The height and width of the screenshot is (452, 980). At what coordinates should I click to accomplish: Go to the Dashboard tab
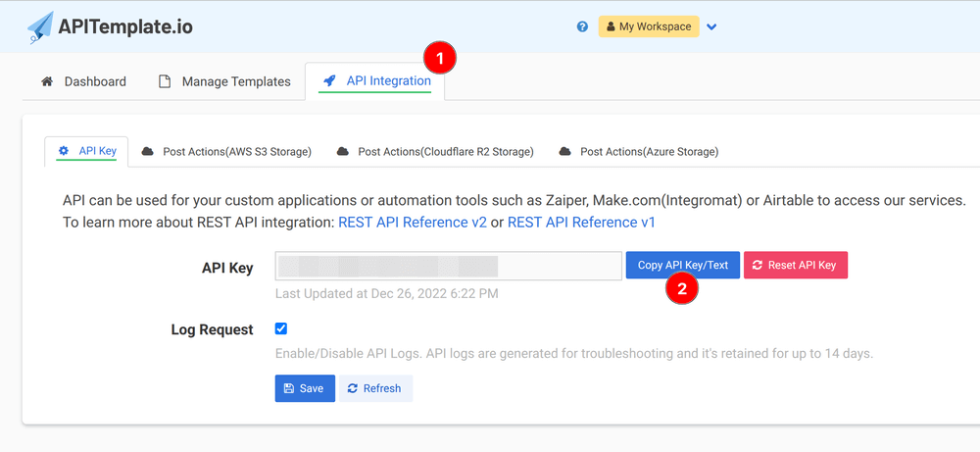tap(83, 82)
